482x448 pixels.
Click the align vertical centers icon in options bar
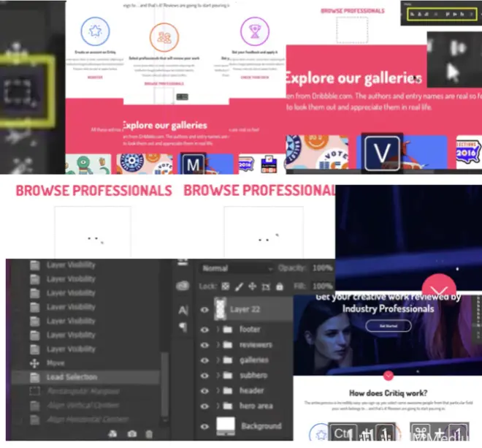[455, 14]
